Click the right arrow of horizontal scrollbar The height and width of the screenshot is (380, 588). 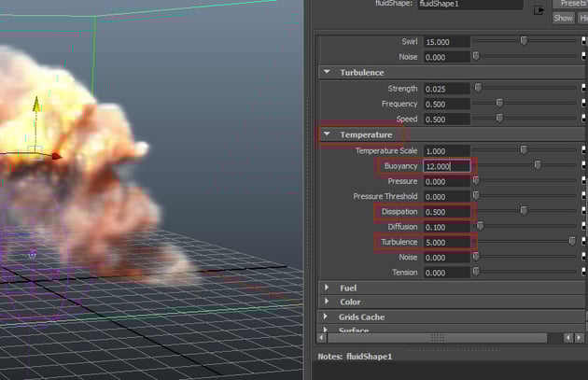[579, 338]
